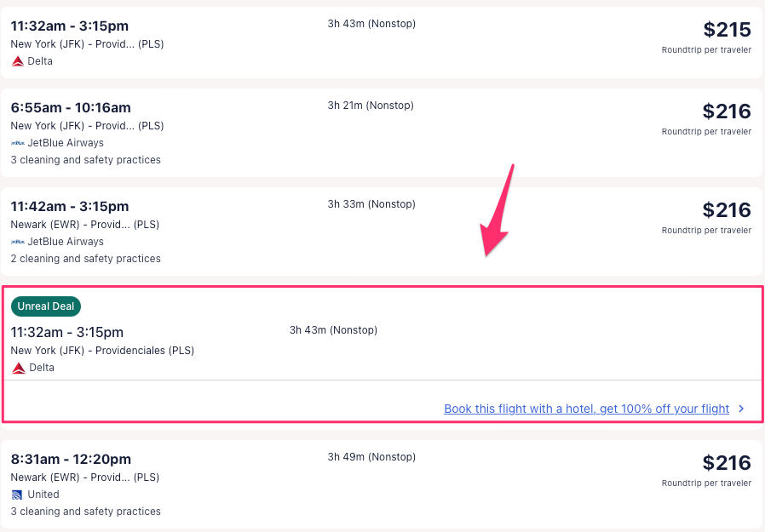Screen dimensions: 765x532
Task: Select the 6:55am - 10:16am departure time heading
Action: 71,107
